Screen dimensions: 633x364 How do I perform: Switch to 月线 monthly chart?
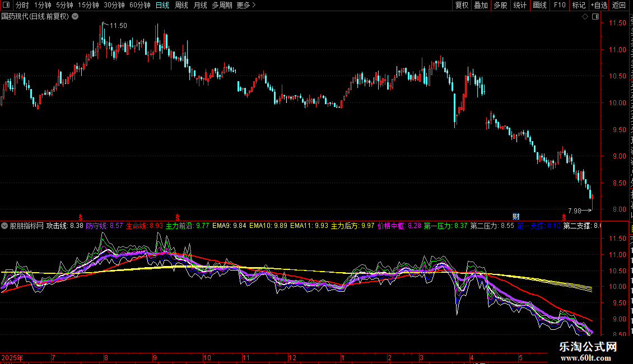(x=200, y=5)
